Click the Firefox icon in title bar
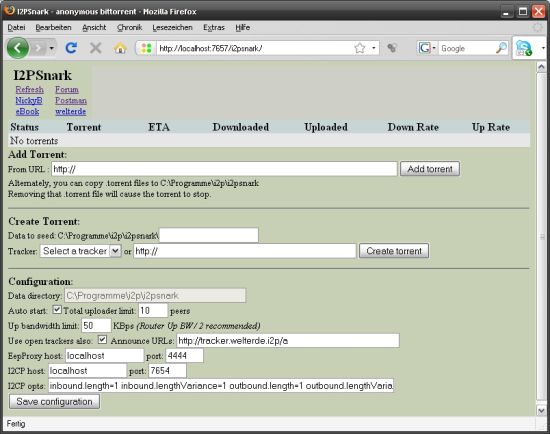 click(9, 11)
